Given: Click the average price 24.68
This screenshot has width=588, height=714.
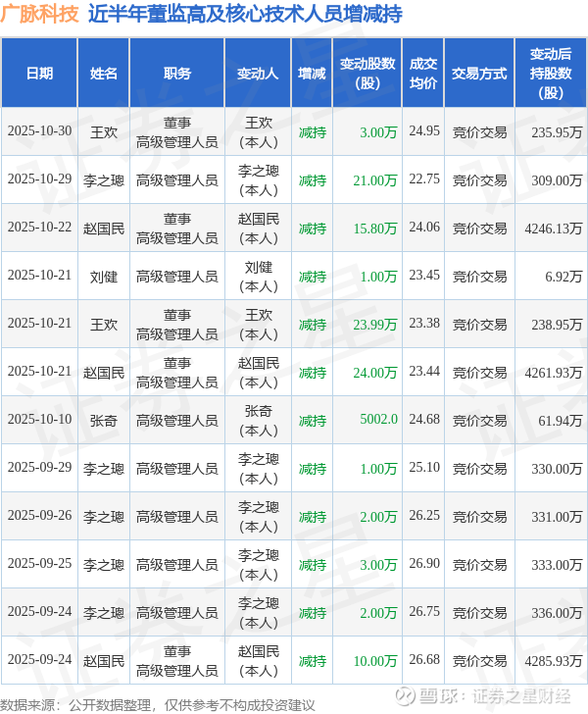Looking at the screenshot, I should (x=424, y=420).
